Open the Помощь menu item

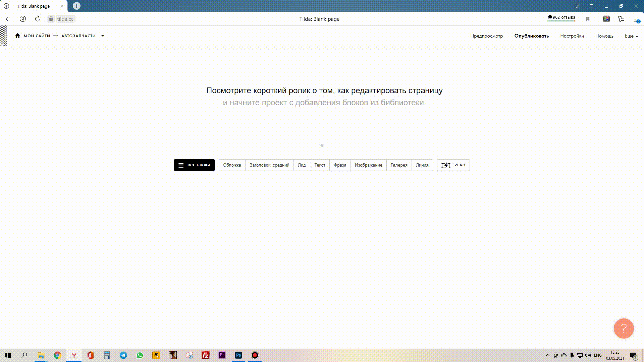tap(604, 36)
